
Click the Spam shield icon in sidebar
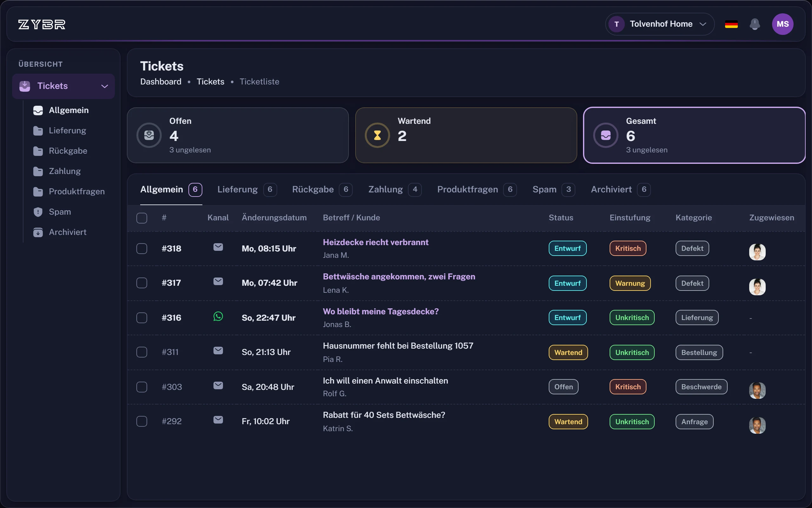[x=38, y=212]
